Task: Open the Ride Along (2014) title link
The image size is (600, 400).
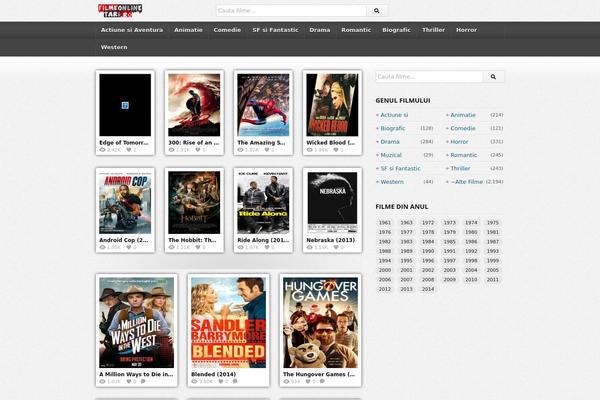Action: tap(262, 240)
